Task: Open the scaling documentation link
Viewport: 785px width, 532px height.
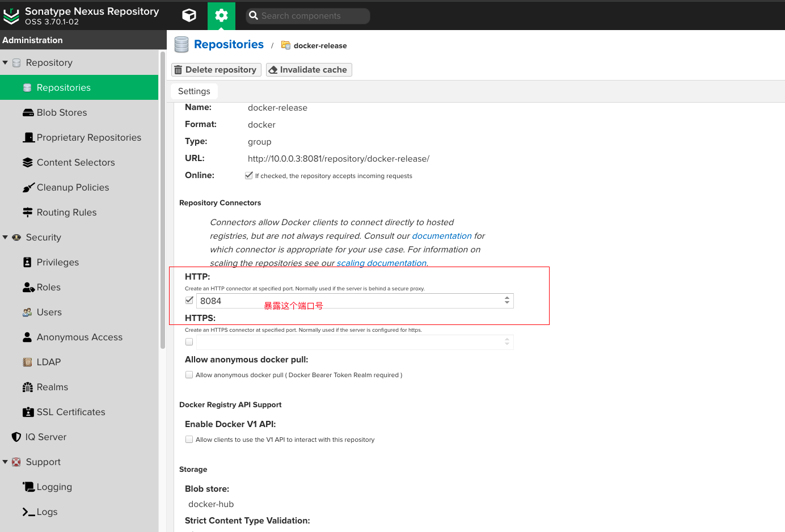Action: [x=382, y=263]
